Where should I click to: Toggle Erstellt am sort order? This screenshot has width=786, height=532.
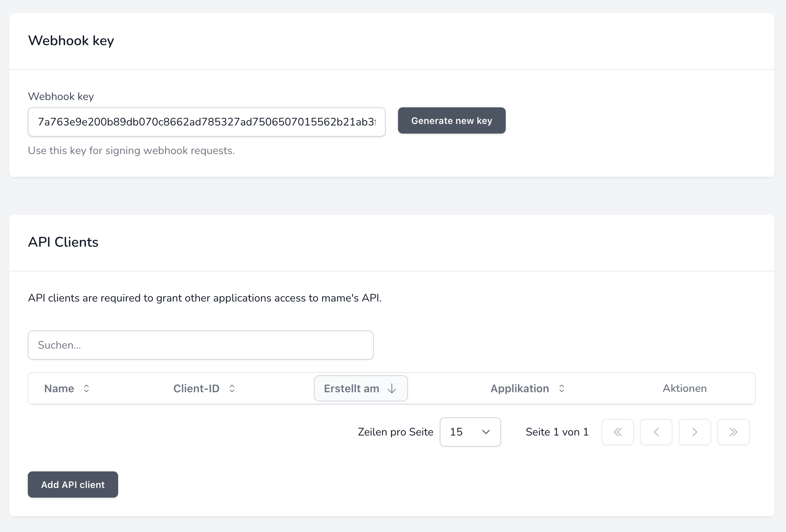(351, 388)
